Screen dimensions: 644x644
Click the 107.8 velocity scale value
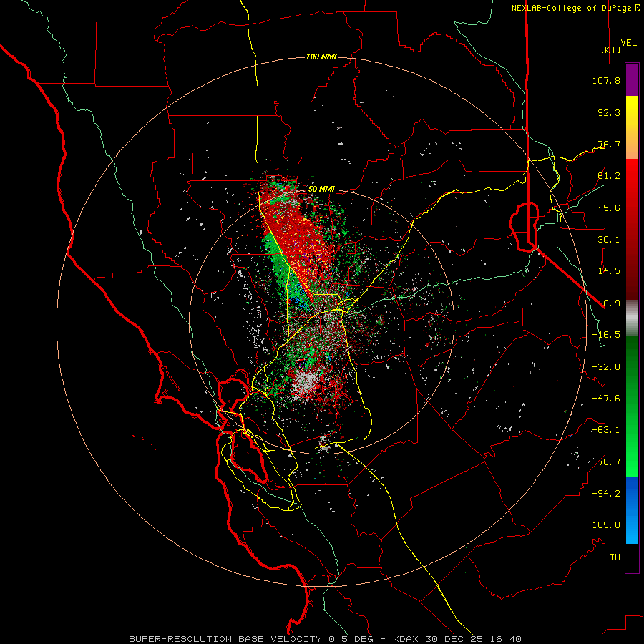click(606, 80)
